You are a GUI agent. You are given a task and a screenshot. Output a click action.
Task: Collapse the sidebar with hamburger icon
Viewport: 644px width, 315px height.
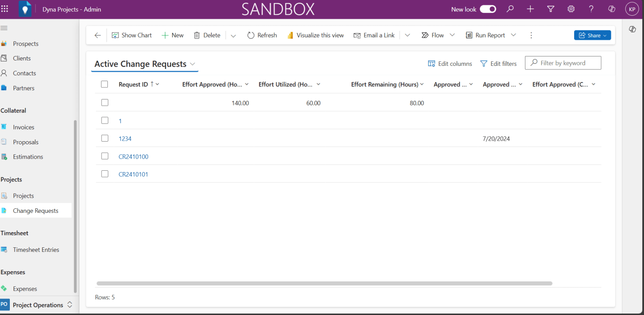click(x=4, y=28)
